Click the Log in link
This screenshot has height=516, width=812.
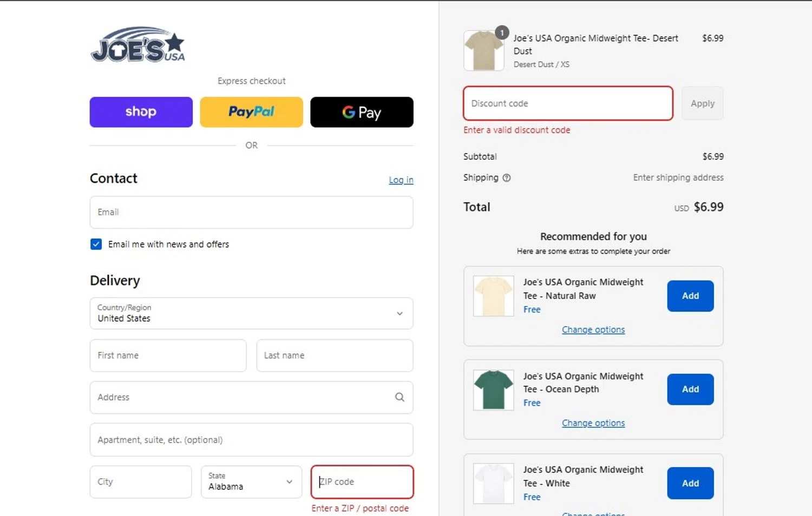point(401,180)
